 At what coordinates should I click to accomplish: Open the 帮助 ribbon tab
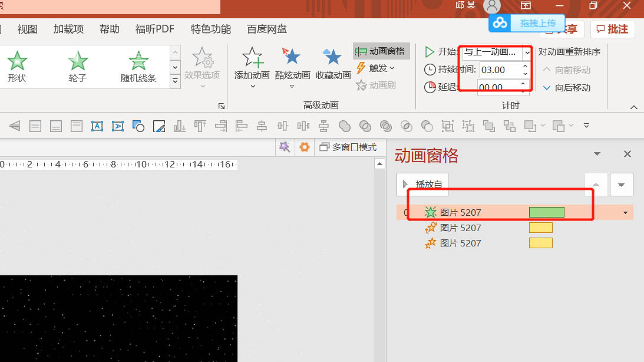pos(109,29)
